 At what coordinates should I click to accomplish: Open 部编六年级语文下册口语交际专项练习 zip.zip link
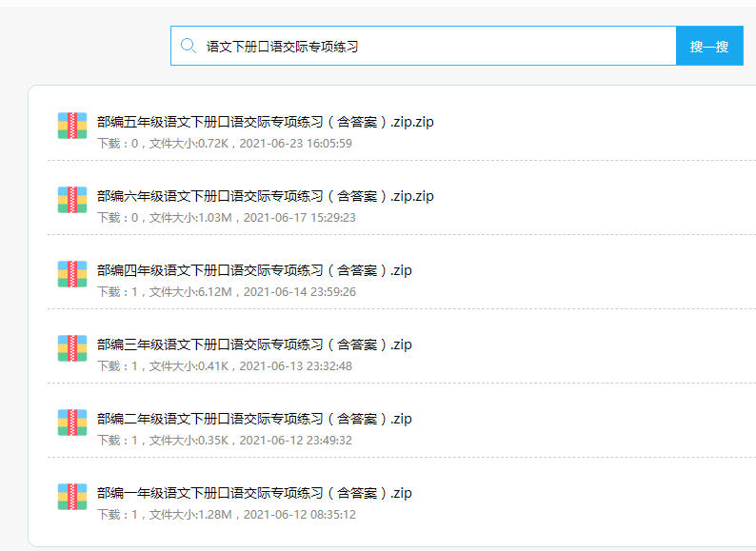click(x=266, y=196)
